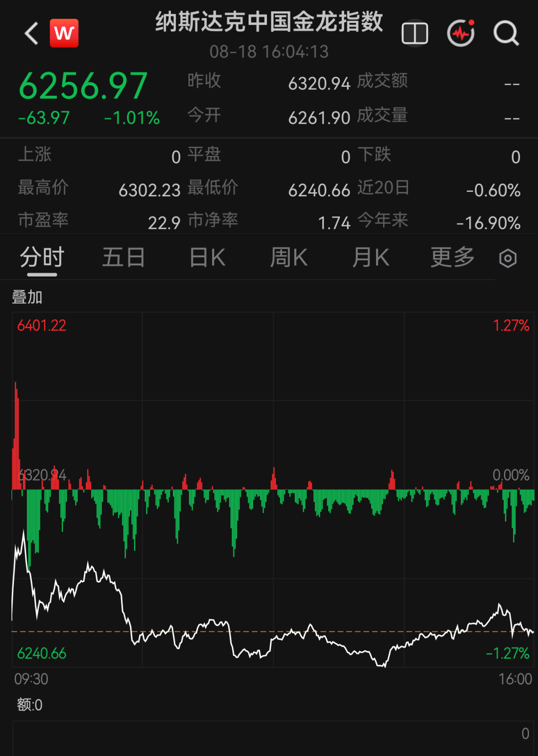Switch to the 月K tab
Image resolution: width=538 pixels, height=756 pixels.
click(371, 258)
